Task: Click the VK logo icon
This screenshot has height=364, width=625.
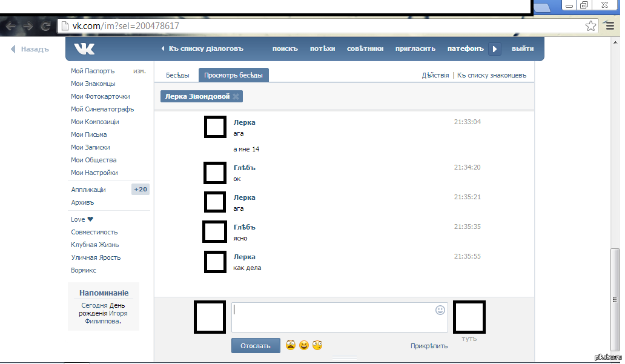Action: point(84,49)
